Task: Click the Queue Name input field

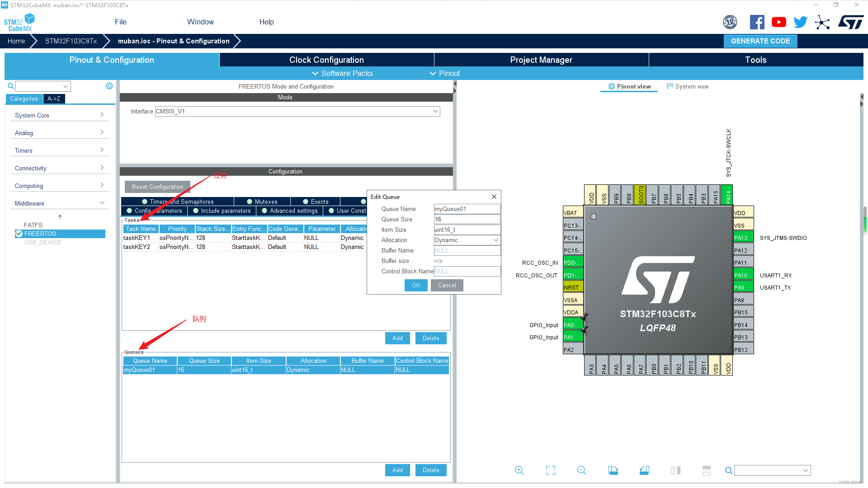Action: coord(467,209)
